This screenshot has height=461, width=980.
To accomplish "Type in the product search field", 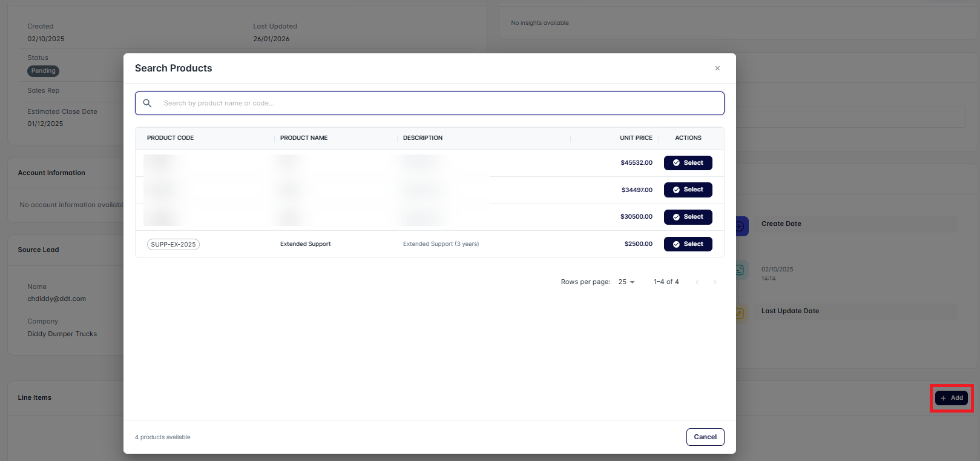I will pyautogui.click(x=436, y=104).
